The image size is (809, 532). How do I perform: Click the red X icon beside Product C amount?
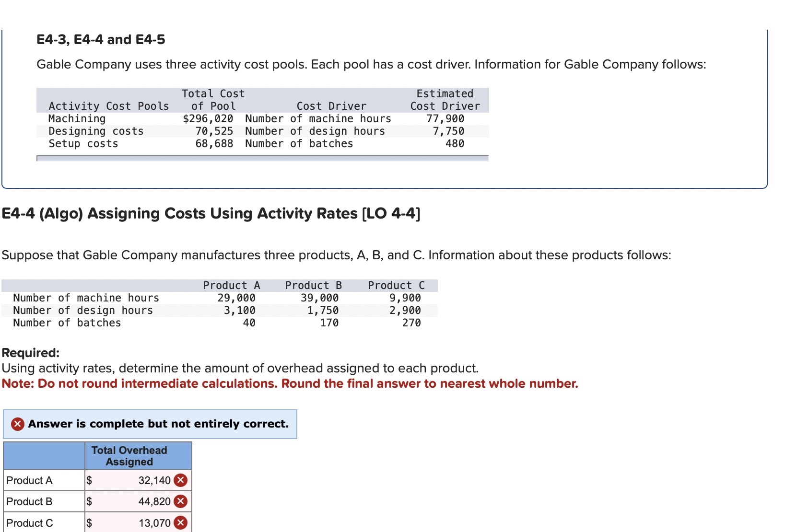point(180,522)
